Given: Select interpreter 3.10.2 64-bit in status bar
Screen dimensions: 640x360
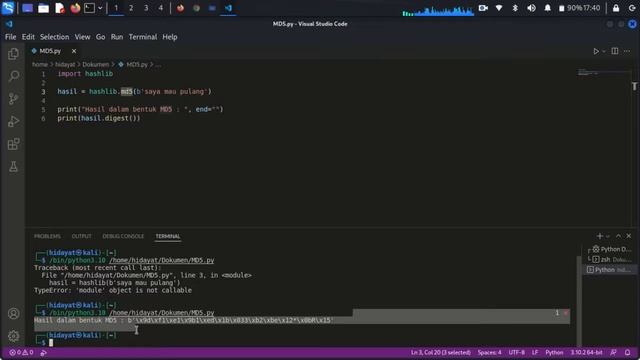Looking at the screenshot, I should pyautogui.click(x=586, y=352).
